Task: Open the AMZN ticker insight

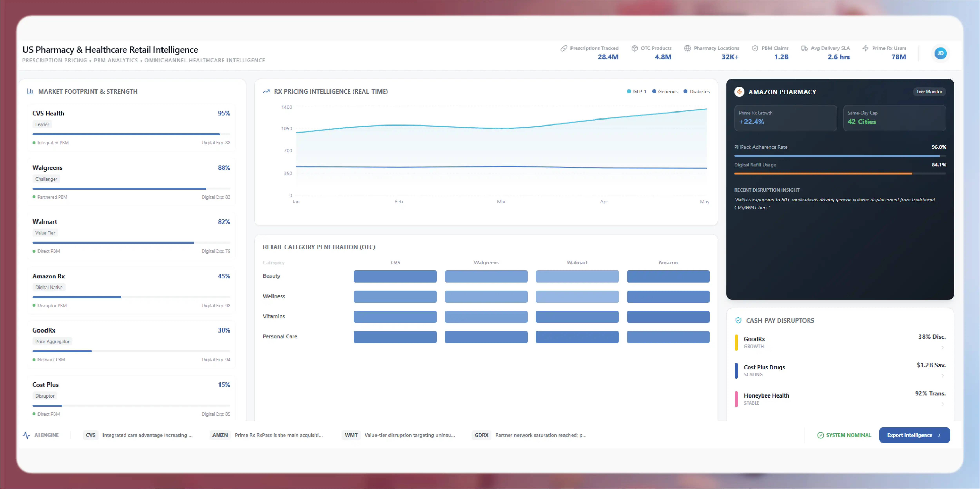Action: pos(266,435)
